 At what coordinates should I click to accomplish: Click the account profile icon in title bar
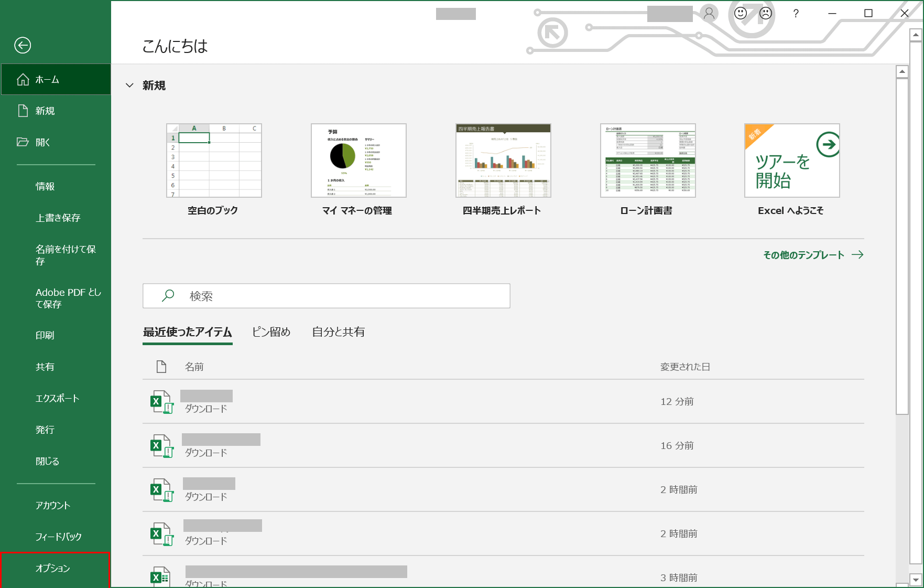click(709, 13)
